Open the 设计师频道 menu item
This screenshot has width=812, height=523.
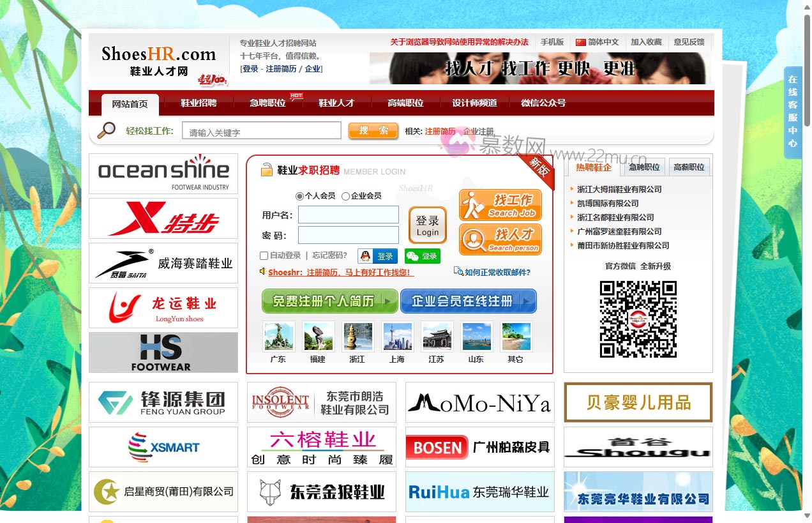(474, 103)
